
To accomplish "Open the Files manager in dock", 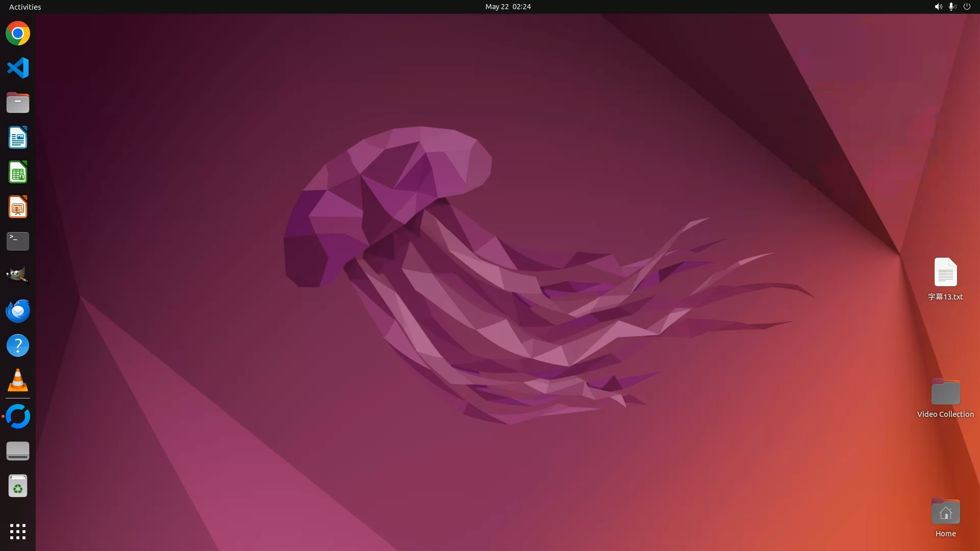I will 18,103.
